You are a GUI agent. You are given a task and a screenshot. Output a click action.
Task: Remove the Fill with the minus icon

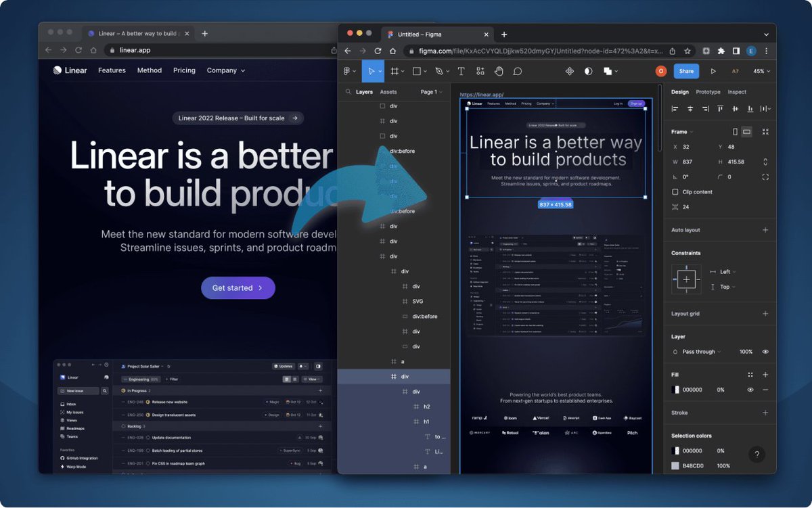(765, 390)
